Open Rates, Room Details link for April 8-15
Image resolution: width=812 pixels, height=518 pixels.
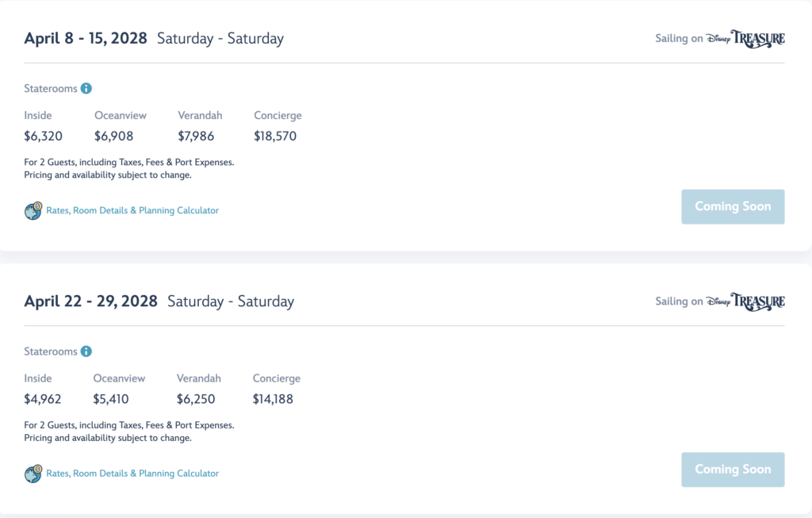(132, 210)
